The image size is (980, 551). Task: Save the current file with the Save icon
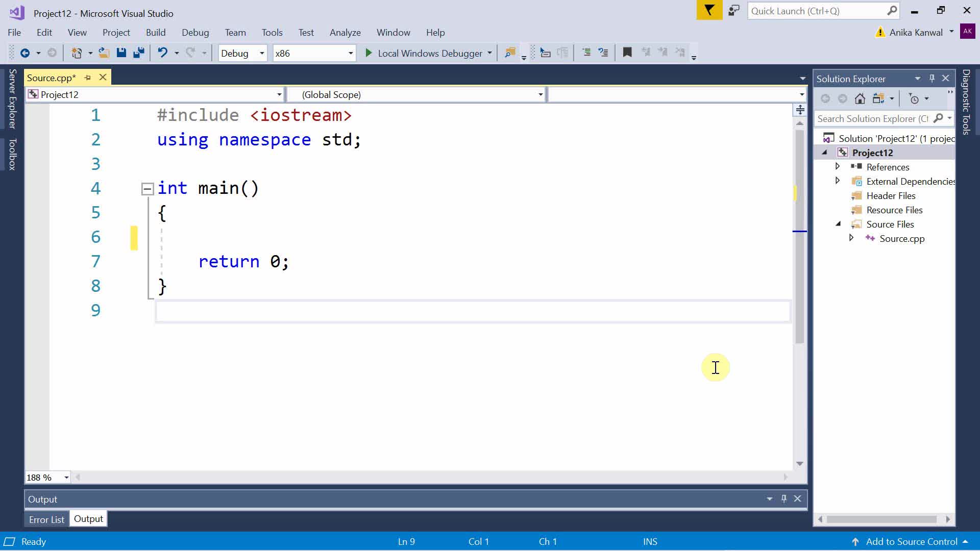click(121, 53)
